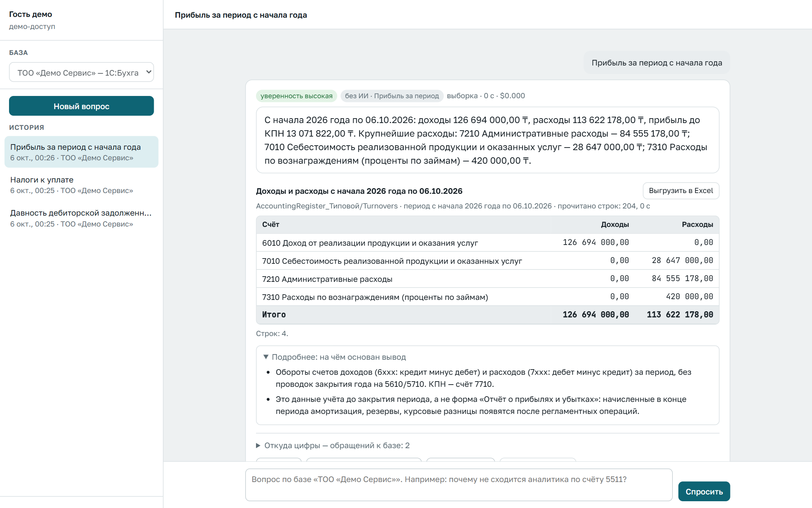Open history item Налоги к уплате
The width and height of the screenshot is (812, 508).
tap(81, 185)
